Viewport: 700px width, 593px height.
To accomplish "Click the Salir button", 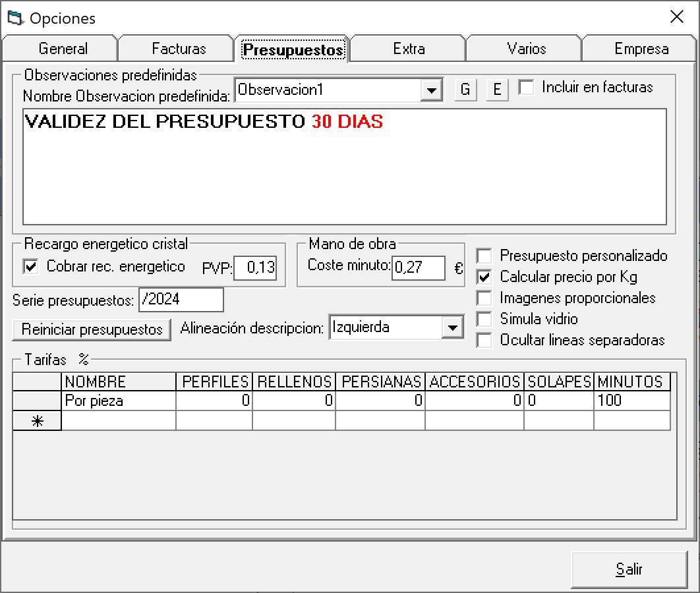I will [x=629, y=569].
